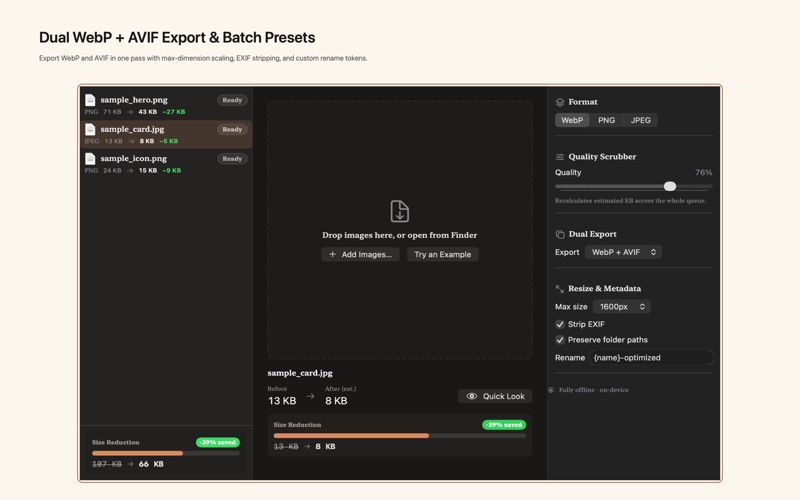Click the Format layers icon
The image size is (800, 500).
[560, 102]
